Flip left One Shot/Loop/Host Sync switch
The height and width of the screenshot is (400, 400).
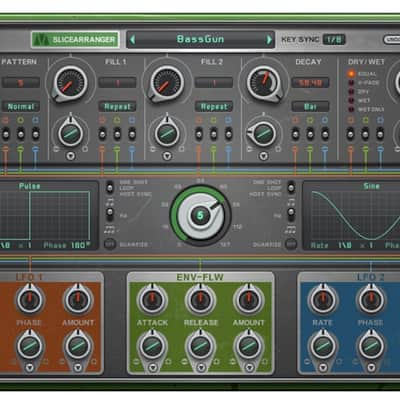tap(110, 188)
